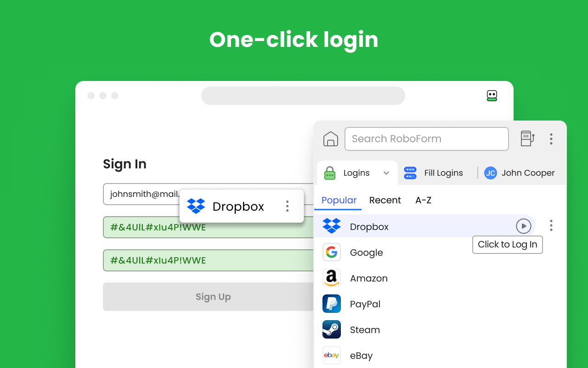Click the Amazon logo in the list
This screenshot has width=588, height=368.
click(332, 278)
